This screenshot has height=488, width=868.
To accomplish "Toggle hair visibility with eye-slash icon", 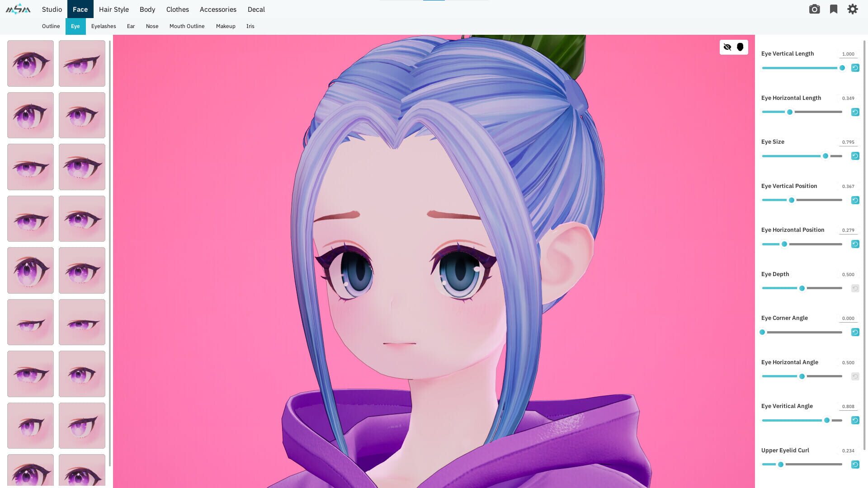I will (727, 47).
